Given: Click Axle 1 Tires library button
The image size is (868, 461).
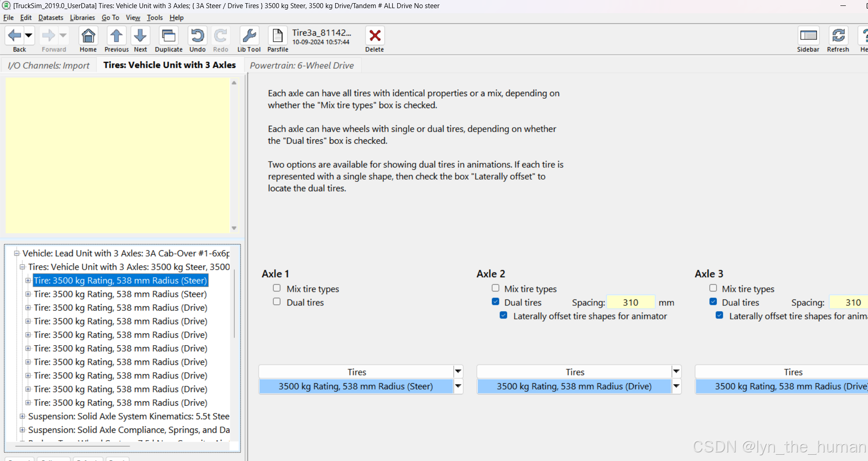Looking at the screenshot, I should 356,372.
